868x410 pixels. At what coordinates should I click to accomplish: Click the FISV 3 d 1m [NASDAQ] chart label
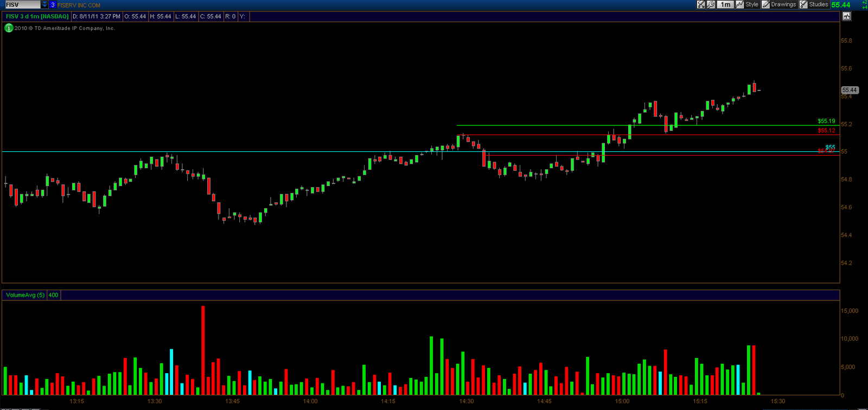[37, 16]
